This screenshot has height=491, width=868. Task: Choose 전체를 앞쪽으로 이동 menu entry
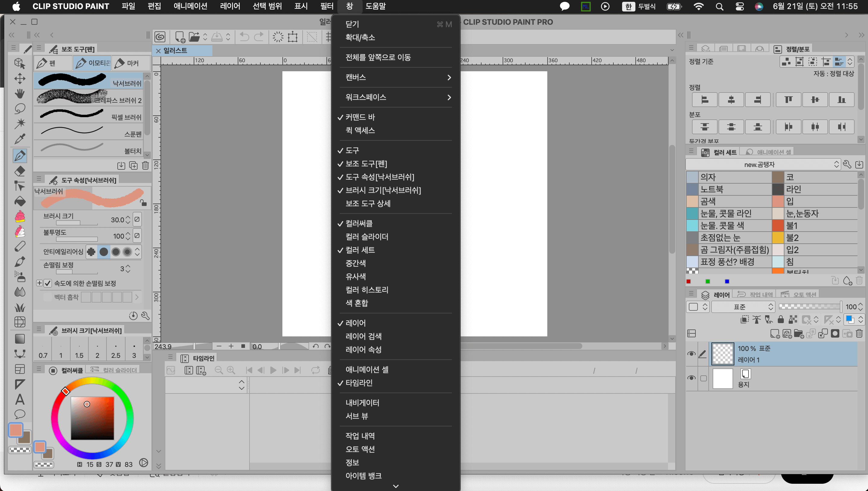(x=378, y=57)
